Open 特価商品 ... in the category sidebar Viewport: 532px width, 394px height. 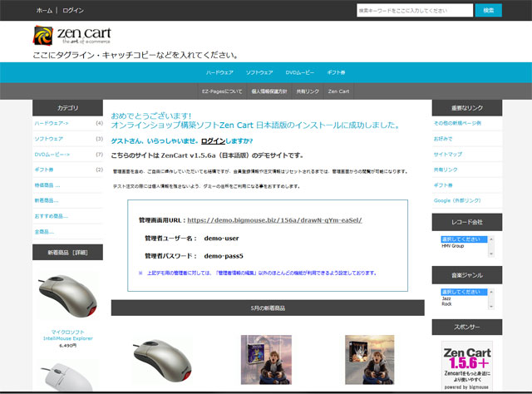pos(47,185)
